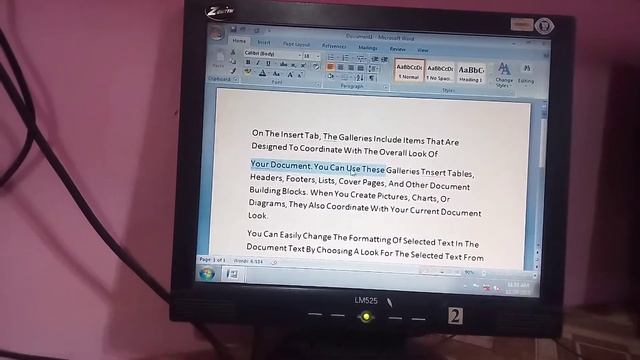
Task: Switch to the Mailings tab
Action: (368, 47)
